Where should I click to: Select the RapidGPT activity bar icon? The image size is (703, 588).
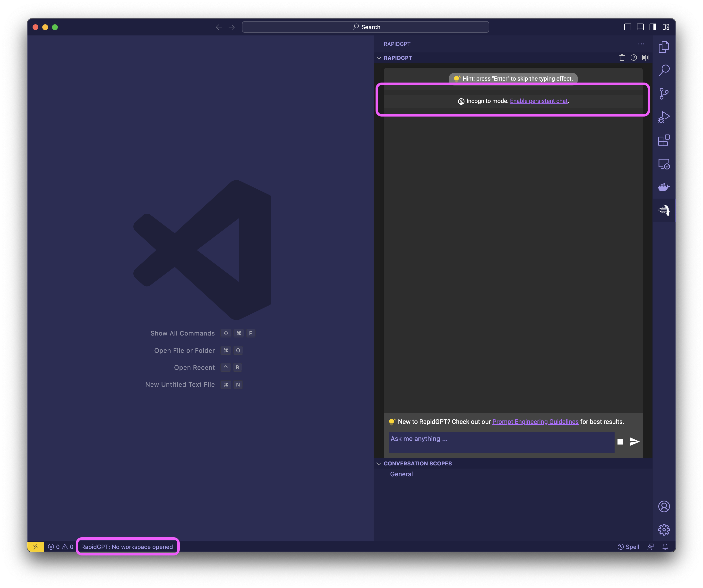[664, 210]
